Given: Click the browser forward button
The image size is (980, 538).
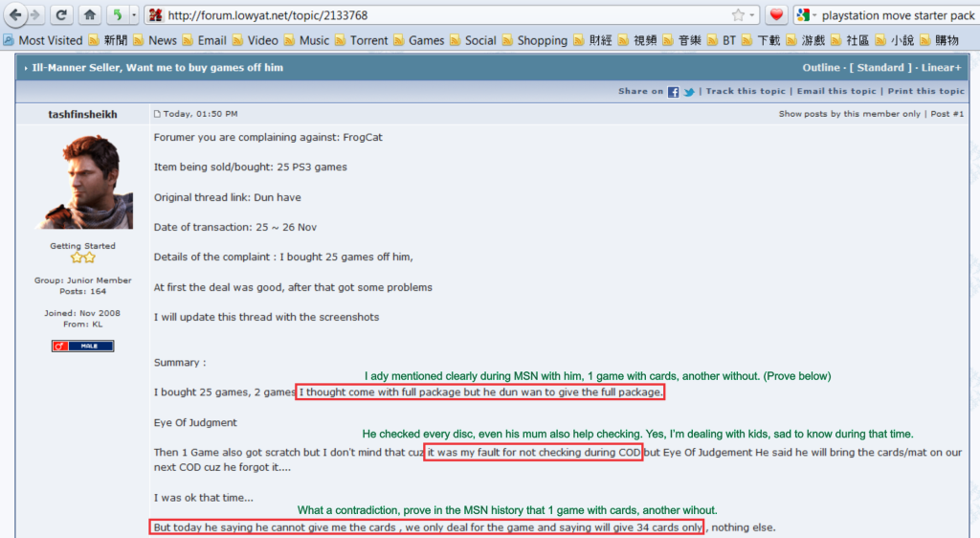Looking at the screenshot, I should [35, 15].
